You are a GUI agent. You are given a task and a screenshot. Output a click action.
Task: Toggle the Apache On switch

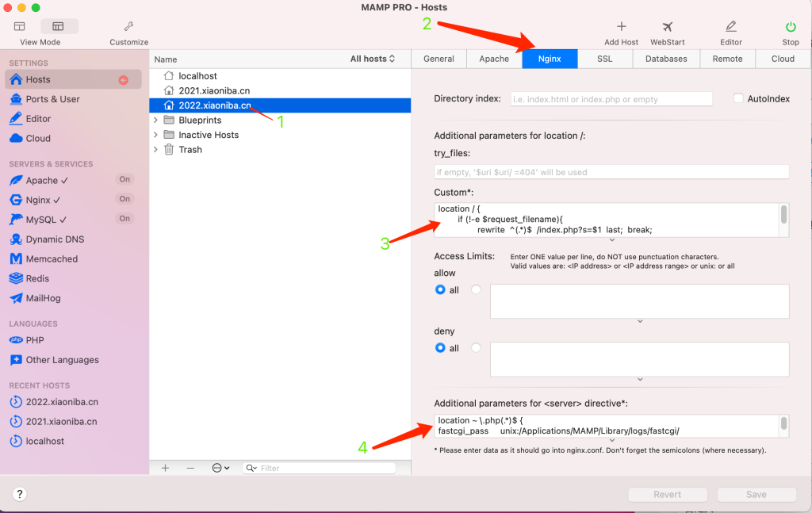(x=124, y=179)
